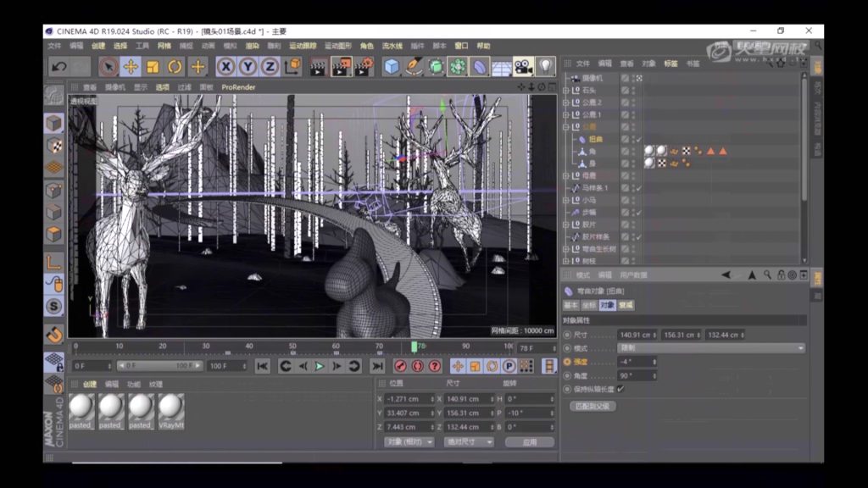Image resolution: width=868 pixels, height=488 pixels.
Task: Expand the 石头 tree item
Action: click(566, 91)
